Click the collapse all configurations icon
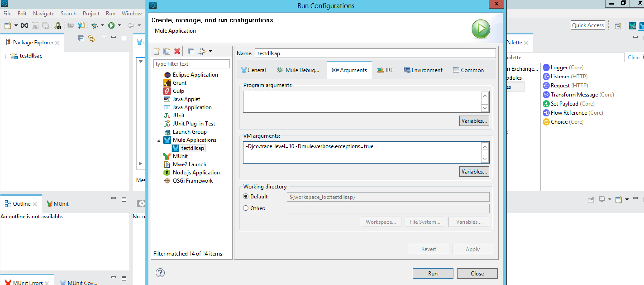 click(x=191, y=51)
